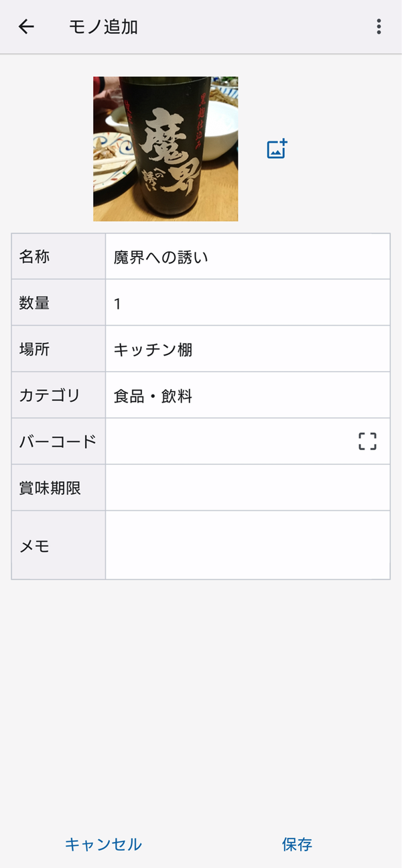The width and height of the screenshot is (402, 868).
Task: Click the 数量 row label
Action: point(34,303)
